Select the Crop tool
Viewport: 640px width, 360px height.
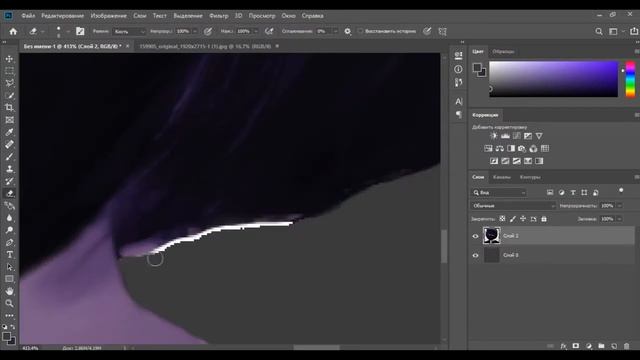pos(9,107)
